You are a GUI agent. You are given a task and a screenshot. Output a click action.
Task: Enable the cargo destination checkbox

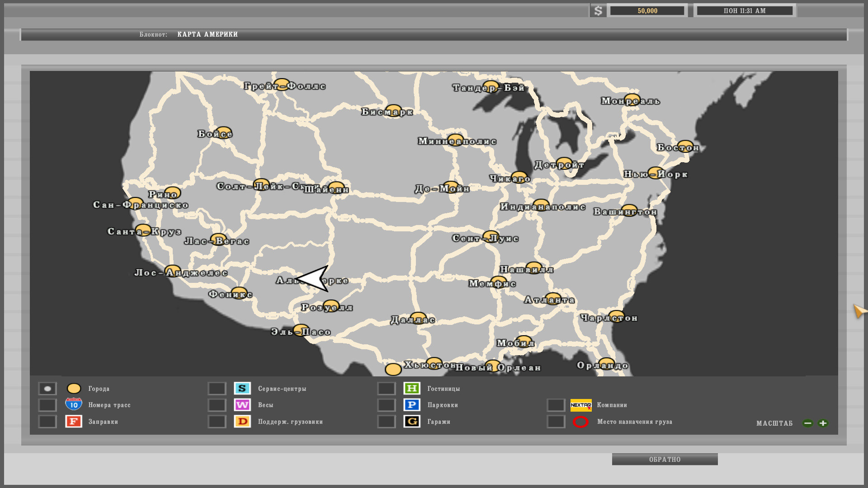pyautogui.click(x=556, y=422)
